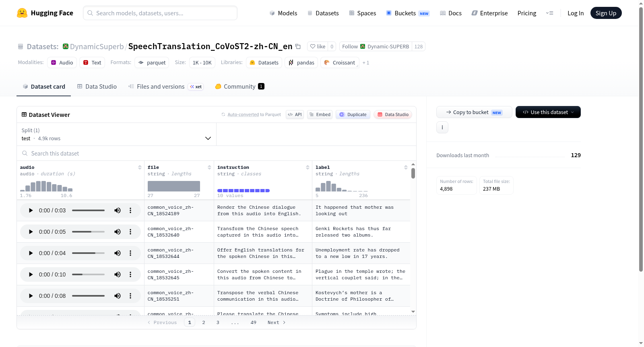The image size is (644, 347).
Task: Open more options for 0:03 audio player
Action: 130,210
